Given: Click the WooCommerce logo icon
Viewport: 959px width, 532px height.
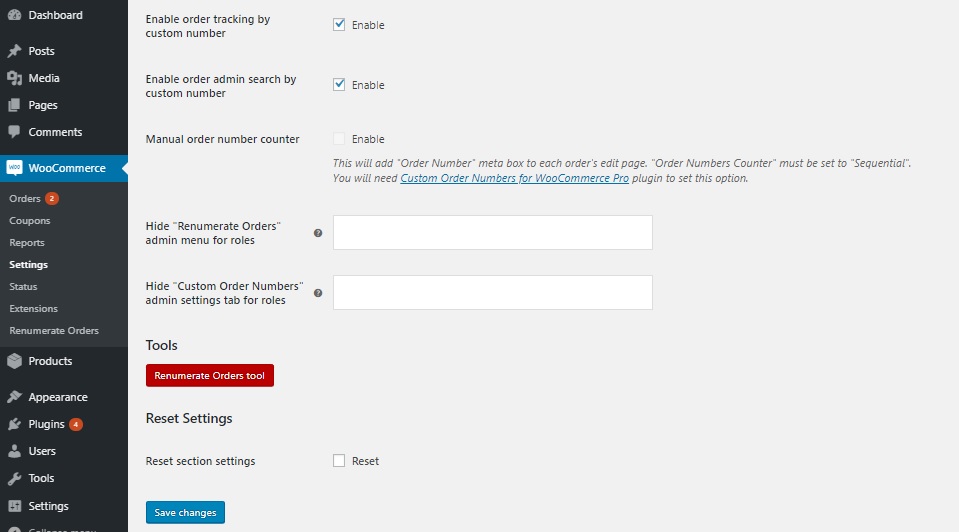Looking at the screenshot, I should 14,168.
